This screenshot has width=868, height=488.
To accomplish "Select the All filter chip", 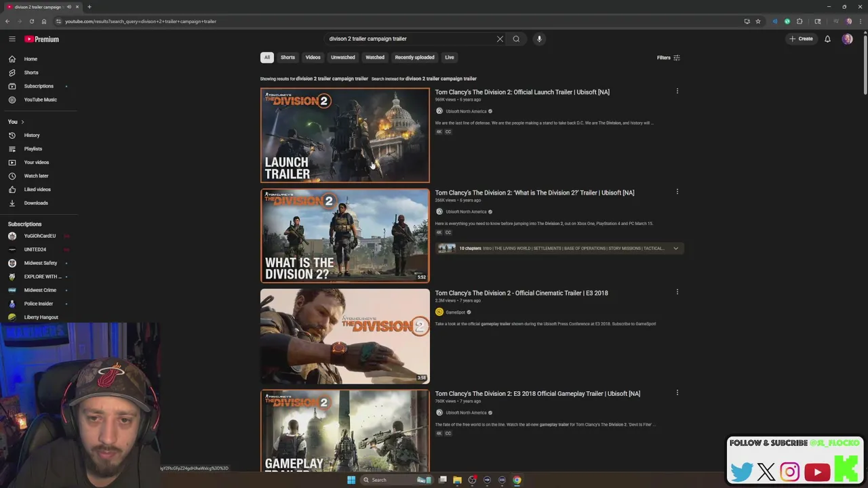I will [x=267, y=58].
